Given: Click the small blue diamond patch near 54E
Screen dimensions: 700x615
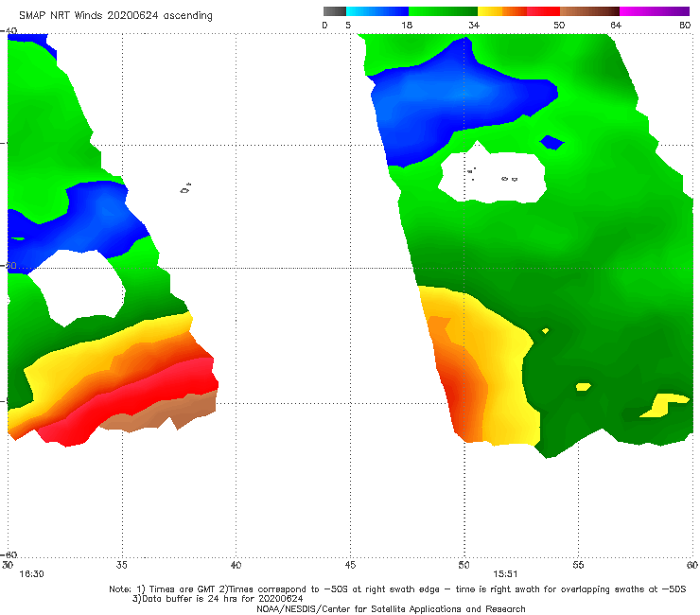Looking at the screenshot, I should click(x=551, y=143).
